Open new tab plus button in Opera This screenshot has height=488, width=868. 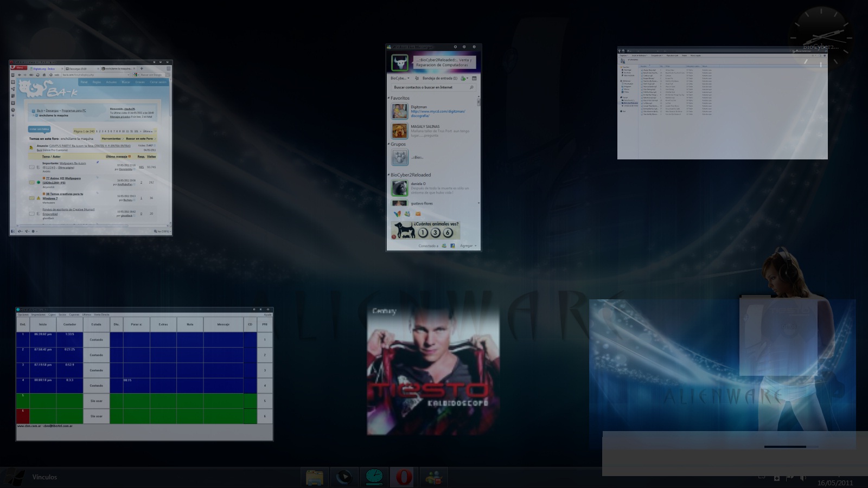point(142,68)
